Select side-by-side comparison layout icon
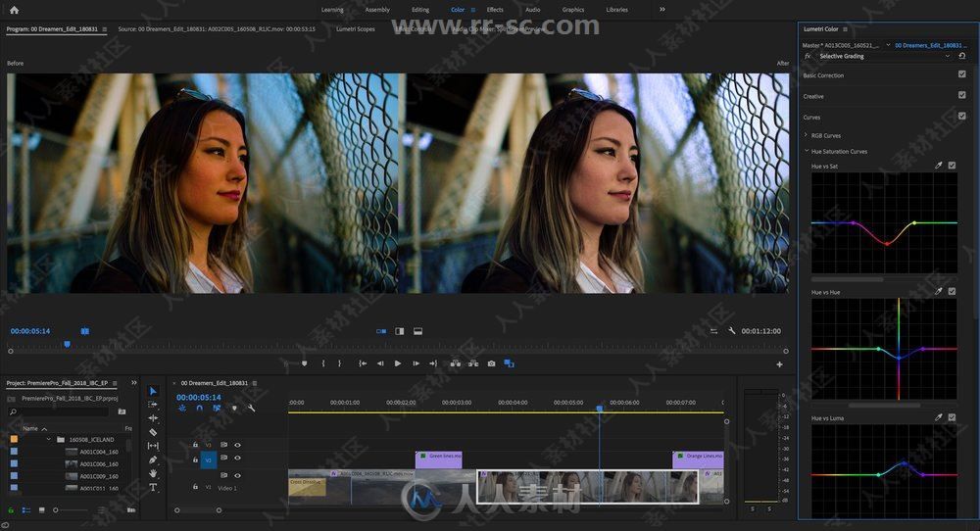The width and height of the screenshot is (980, 531). (x=381, y=331)
